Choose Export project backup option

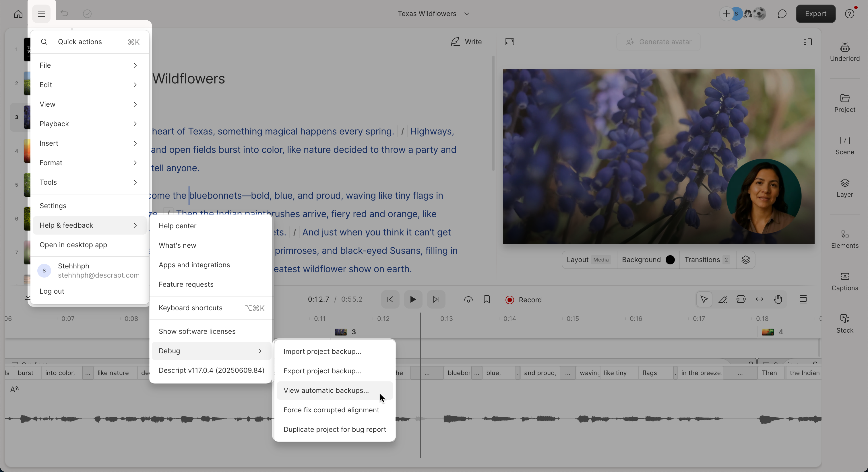(x=334, y=371)
